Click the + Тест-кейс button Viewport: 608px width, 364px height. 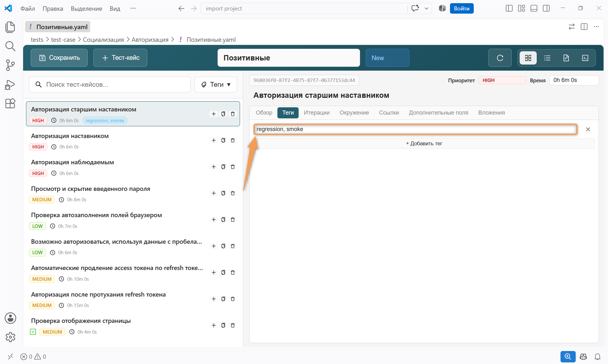[x=120, y=58]
